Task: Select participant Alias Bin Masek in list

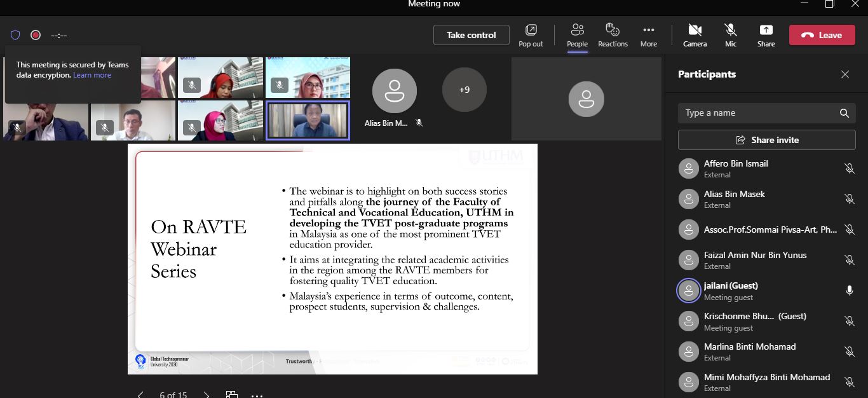Action: (x=766, y=199)
